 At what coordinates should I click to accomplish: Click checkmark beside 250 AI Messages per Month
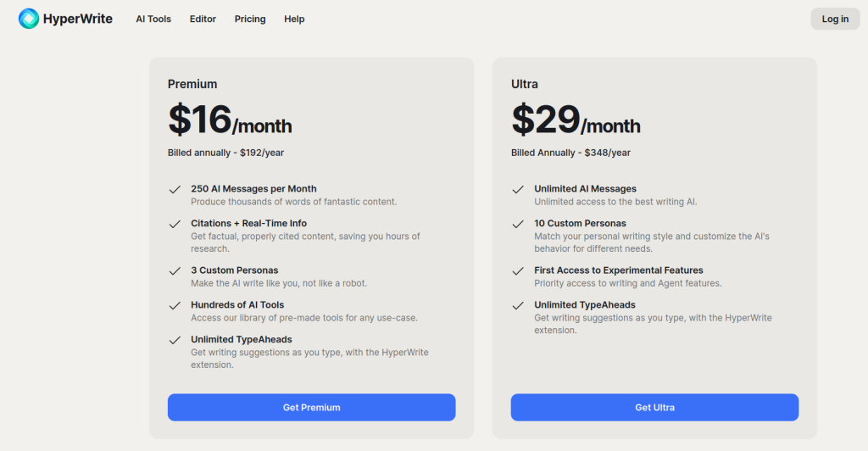click(x=175, y=189)
